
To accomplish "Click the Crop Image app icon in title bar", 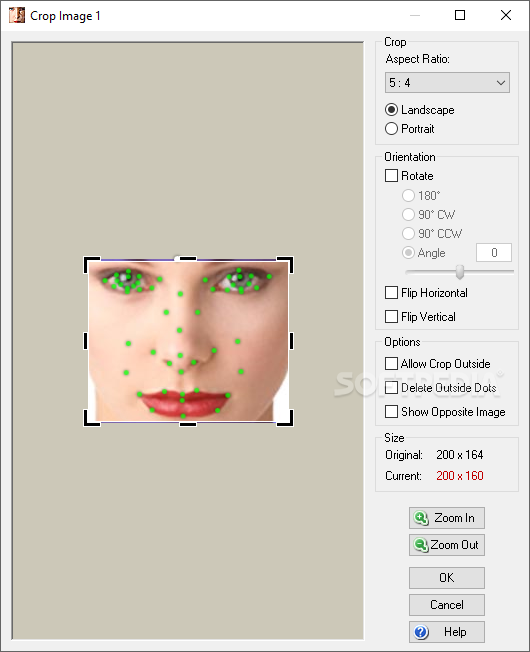I will pyautogui.click(x=17, y=15).
